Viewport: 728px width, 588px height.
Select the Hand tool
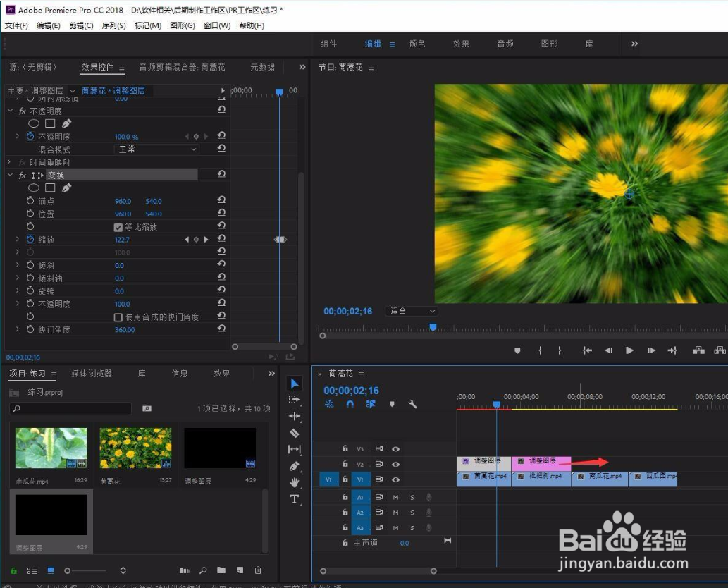pyautogui.click(x=295, y=482)
